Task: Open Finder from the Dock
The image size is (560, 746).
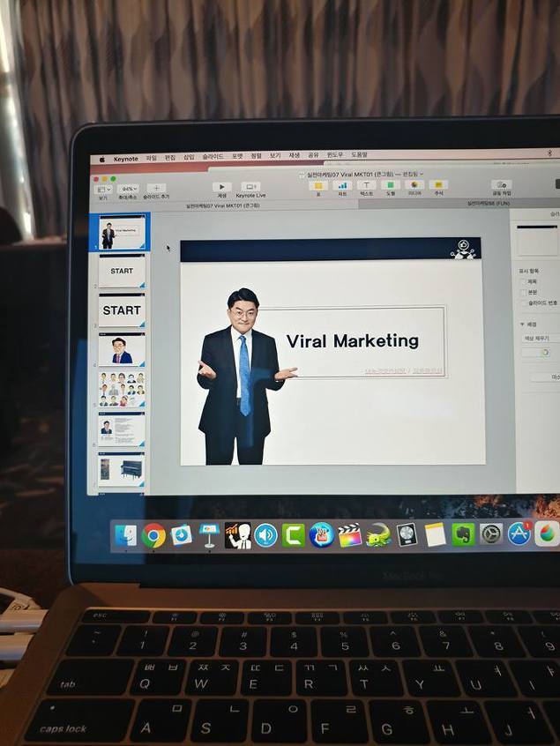Action: pos(126,536)
